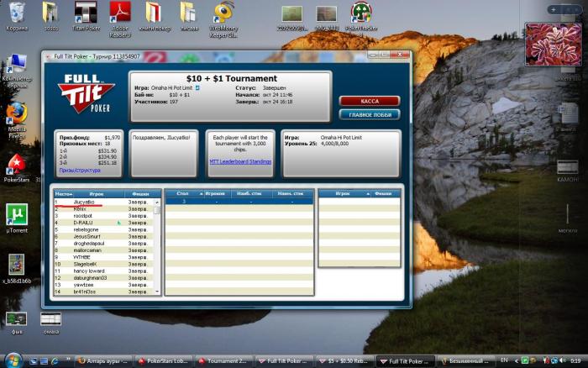Image resolution: width=588 pixels, height=368 pixels.
Task: Switch to the first Full Tilt Poker taskbar window
Action: [x=284, y=361]
